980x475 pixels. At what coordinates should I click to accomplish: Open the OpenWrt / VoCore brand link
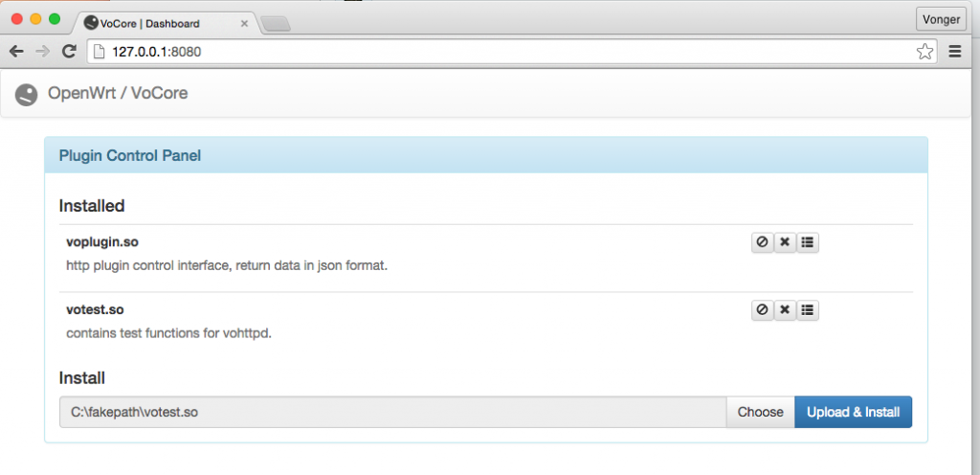click(x=118, y=94)
